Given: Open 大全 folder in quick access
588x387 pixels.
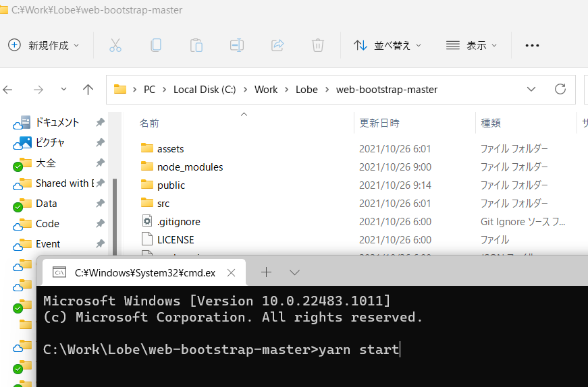Looking at the screenshot, I should coord(46,163).
